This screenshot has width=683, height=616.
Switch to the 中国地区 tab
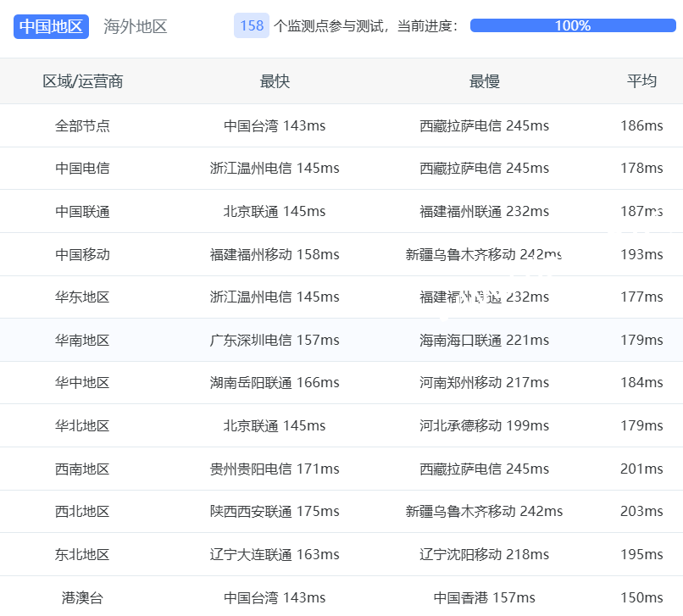51,26
